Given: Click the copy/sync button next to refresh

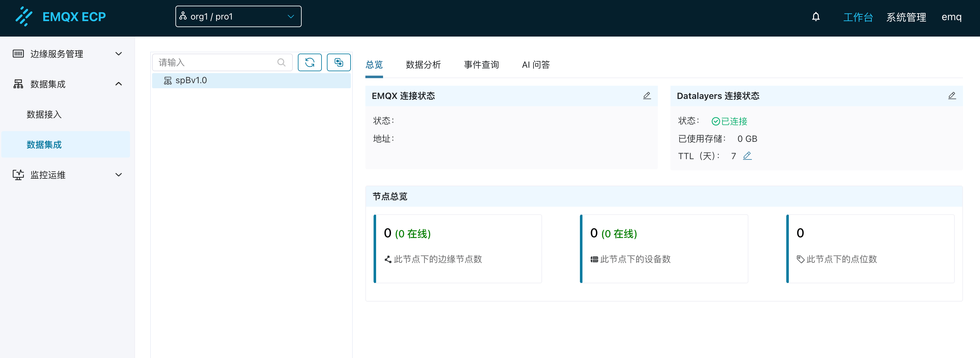Looking at the screenshot, I should (338, 62).
